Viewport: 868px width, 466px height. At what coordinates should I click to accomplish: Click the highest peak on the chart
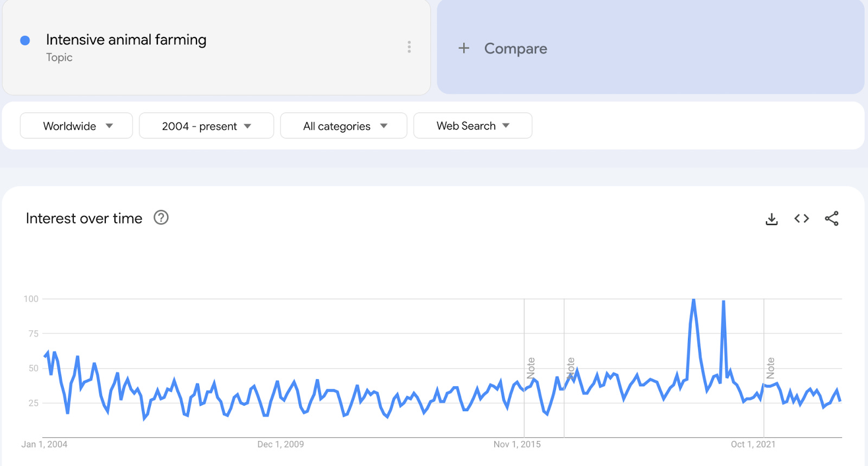693,299
